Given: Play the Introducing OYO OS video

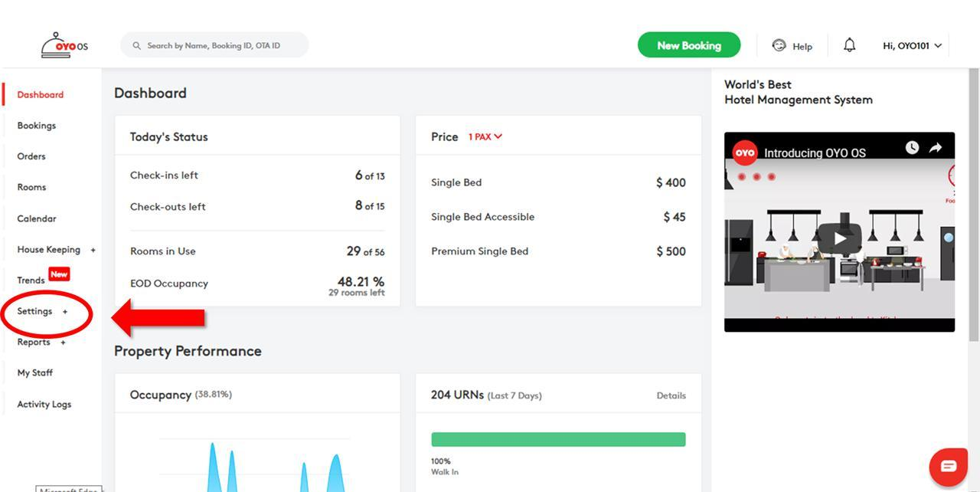Looking at the screenshot, I should pos(840,238).
